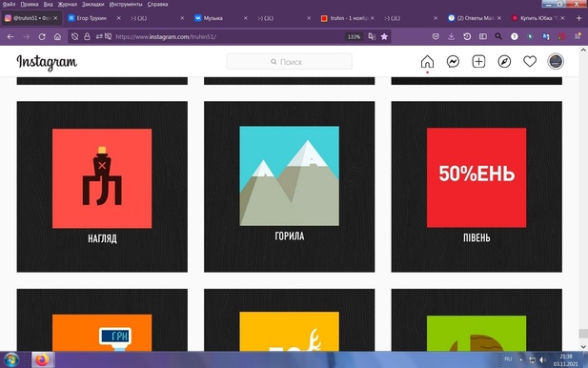The image size is (588, 368).
Task: Click the tracking protection shield icon
Action: pos(74,36)
